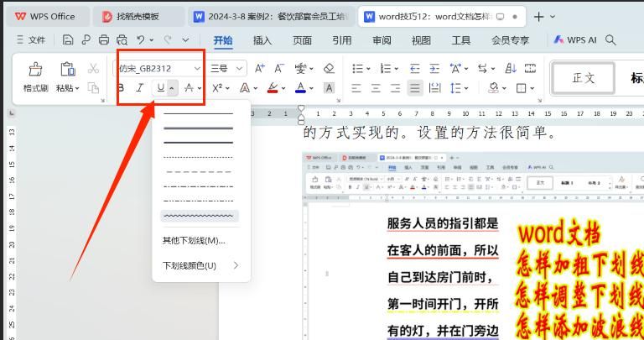Screen dimensions: 644x340
Task: Click the Print icon
Action: point(104,40)
